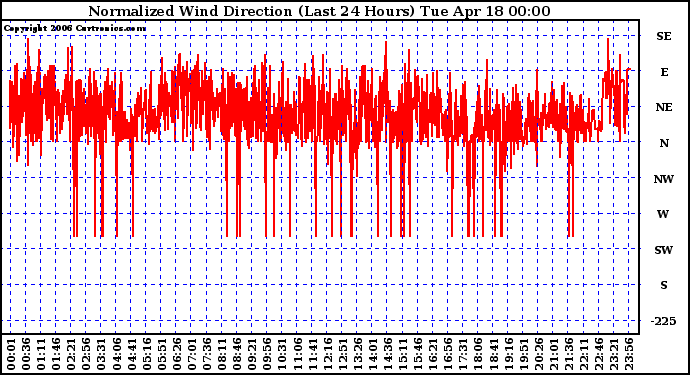Click the 14:36 time label

click(387, 354)
